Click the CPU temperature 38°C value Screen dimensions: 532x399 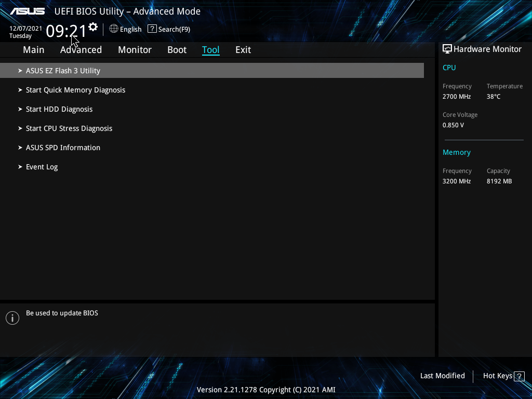click(494, 97)
